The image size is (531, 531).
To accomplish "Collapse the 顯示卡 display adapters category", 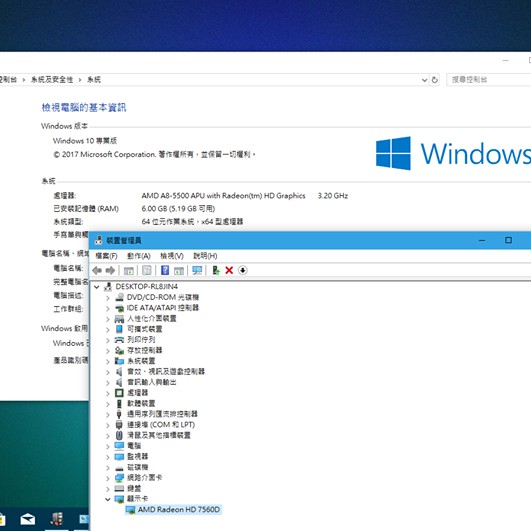I will click(108, 499).
